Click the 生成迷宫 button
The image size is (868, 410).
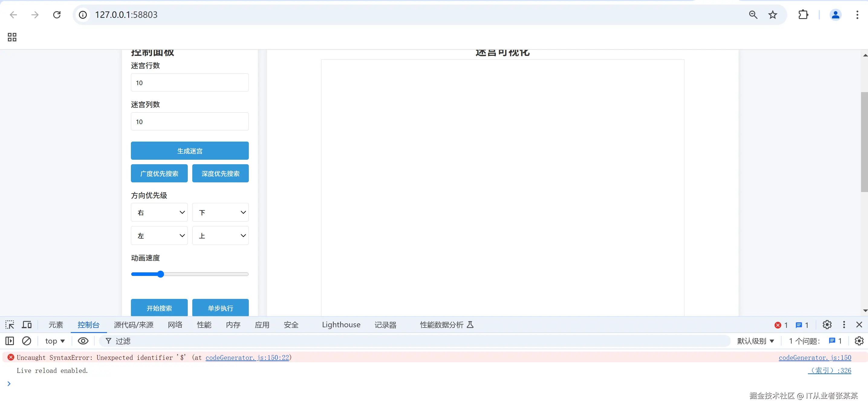(190, 151)
